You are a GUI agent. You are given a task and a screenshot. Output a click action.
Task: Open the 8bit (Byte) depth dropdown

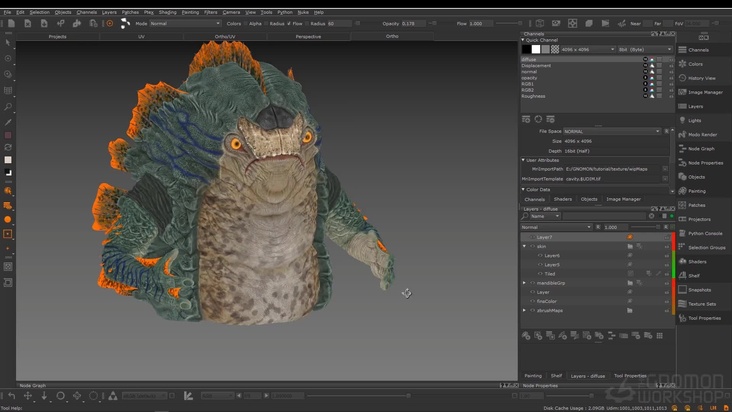pos(645,49)
